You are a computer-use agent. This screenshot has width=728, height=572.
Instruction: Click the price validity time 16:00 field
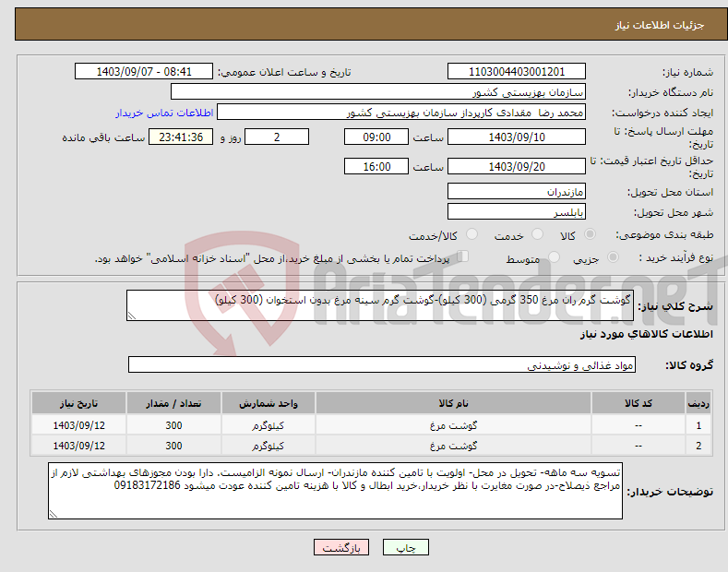pos(376,166)
